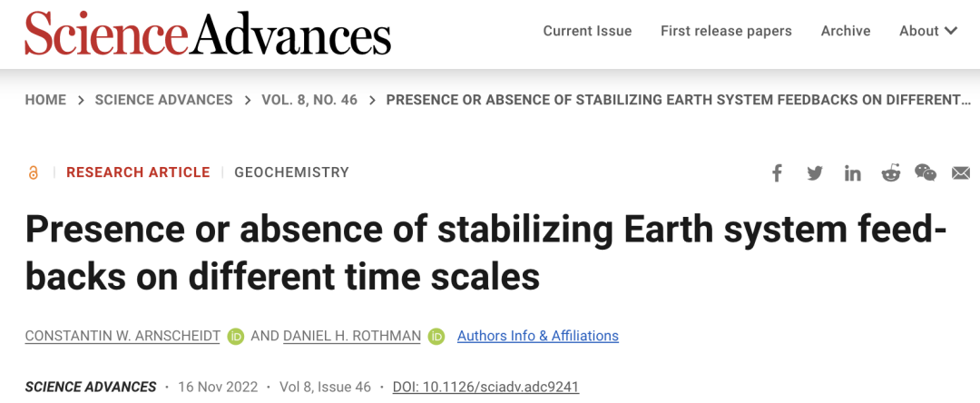The height and width of the screenshot is (403, 980).
Task: Expand the About dropdown menu
Action: pyautogui.click(x=928, y=31)
